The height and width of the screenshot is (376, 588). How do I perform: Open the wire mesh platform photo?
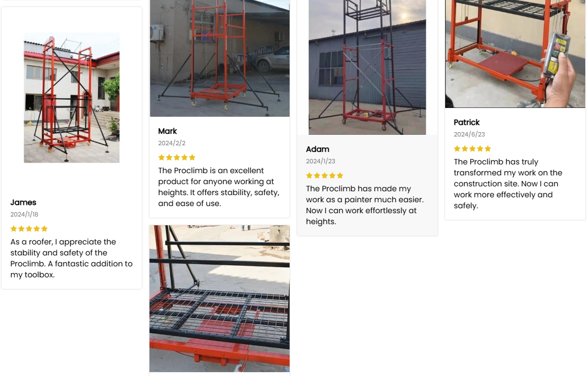tap(220, 299)
